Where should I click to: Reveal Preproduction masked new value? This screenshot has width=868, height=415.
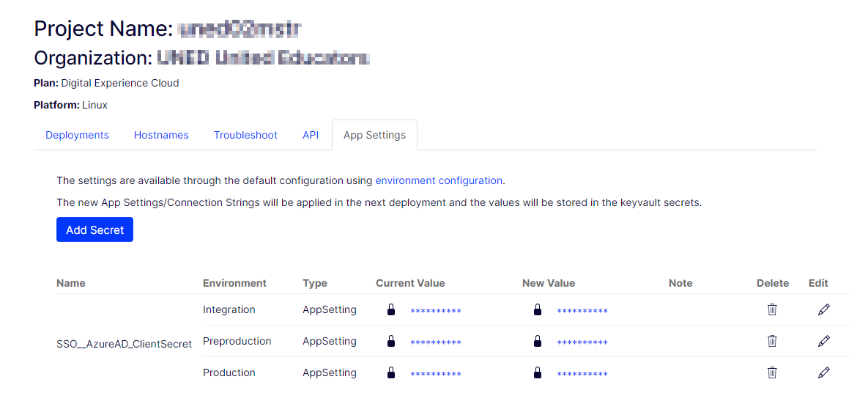pos(582,342)
